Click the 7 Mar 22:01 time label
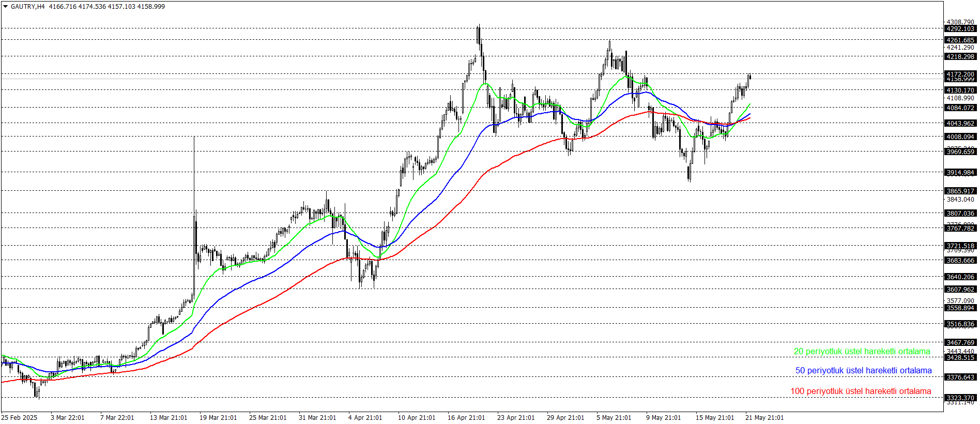This screenshot has height=424, width=980. tap(117, 418)
